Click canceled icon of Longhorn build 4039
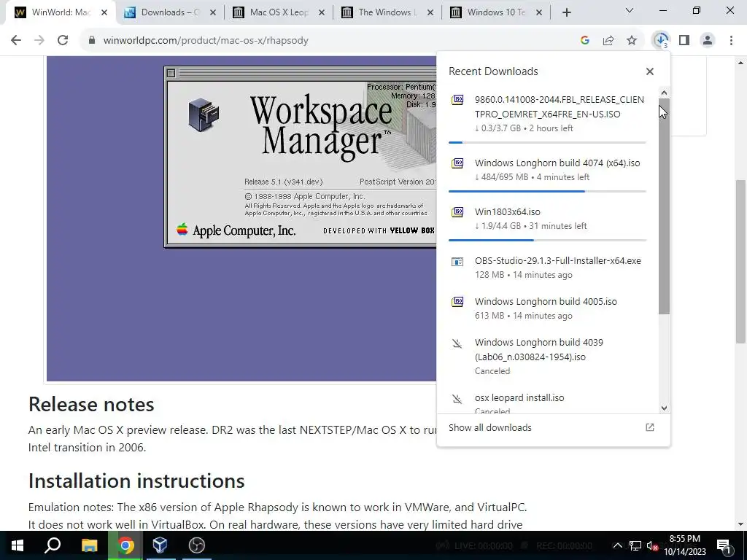Screen dimensions: 747x560 (457, 343)
